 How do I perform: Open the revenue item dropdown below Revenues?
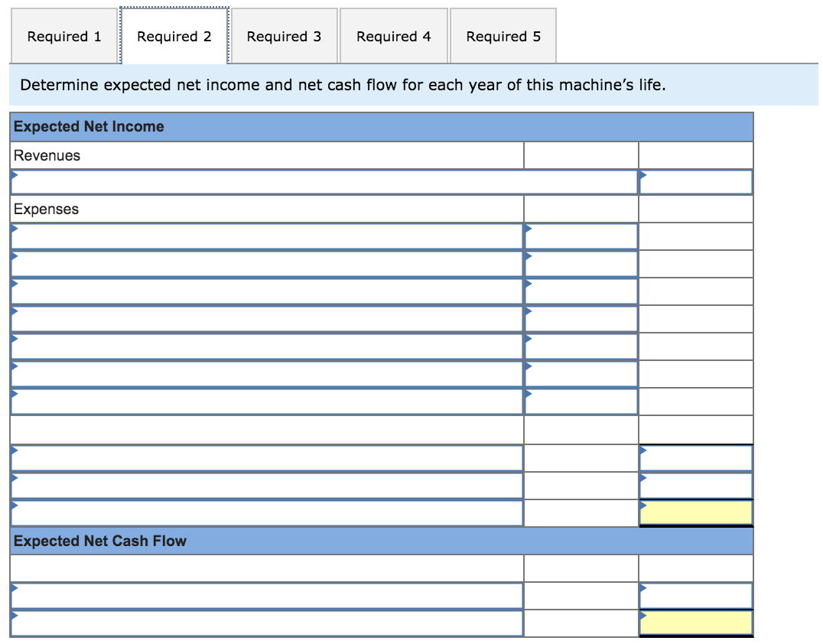(324, 182)
